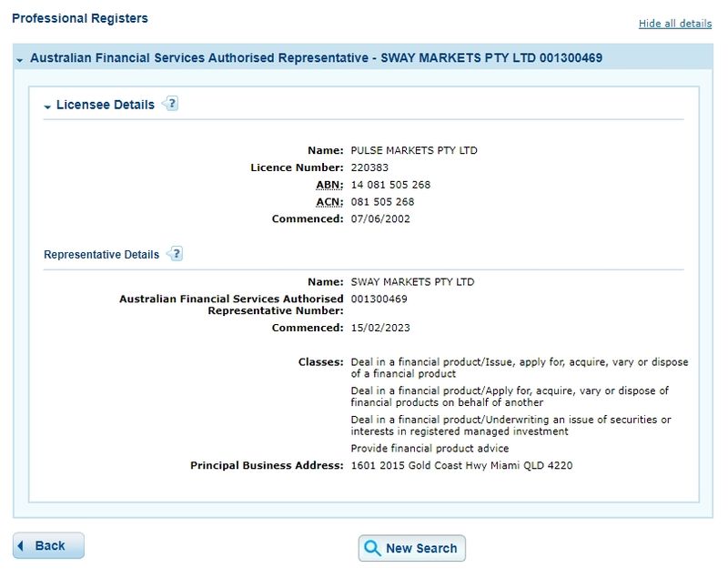
Task: Click the Authorised Representative Number label
Action: point(231,305)
